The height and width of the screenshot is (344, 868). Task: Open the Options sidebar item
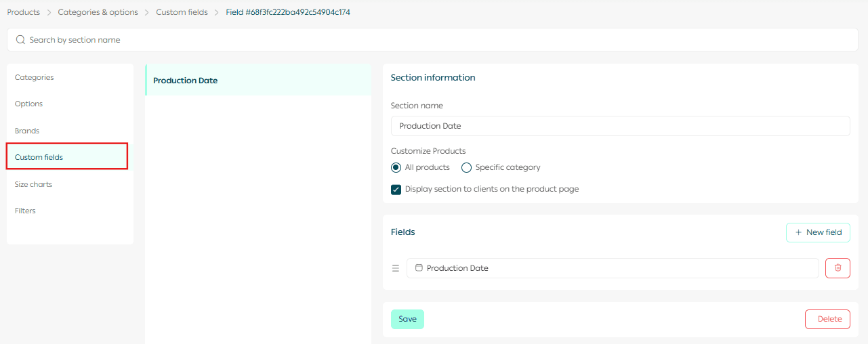29,104
